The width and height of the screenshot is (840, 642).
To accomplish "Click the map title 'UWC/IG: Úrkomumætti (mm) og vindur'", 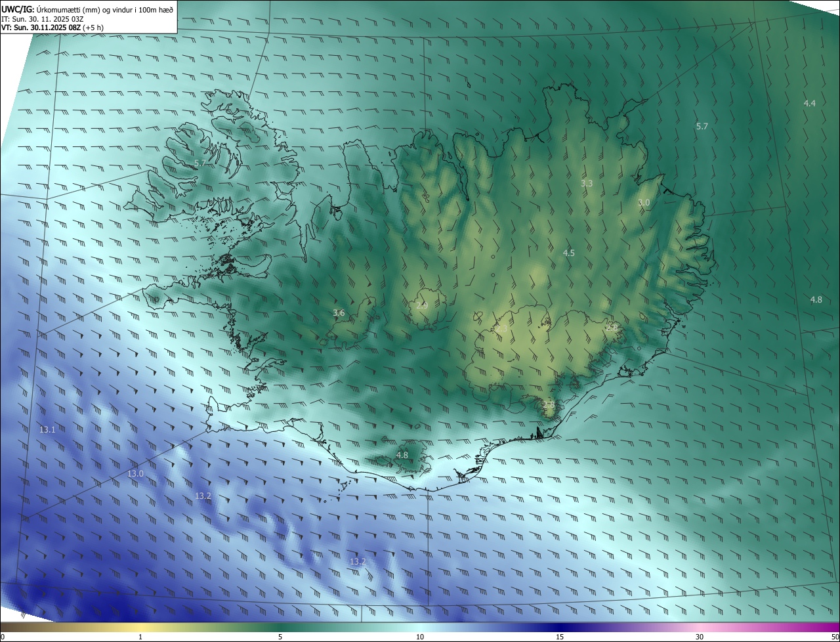I will (x=88, y=9).
